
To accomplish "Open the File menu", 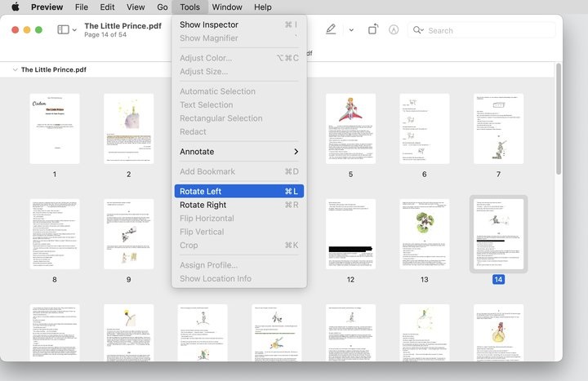I will pos(82,7).
